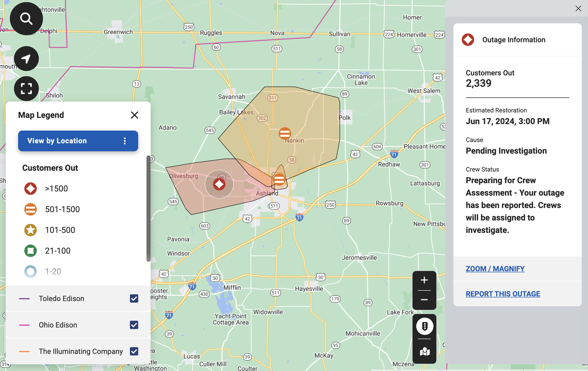This screenshot has width=588, height=371.
Task: Select orange outage marker near Nankin
Action: point(285,133)
